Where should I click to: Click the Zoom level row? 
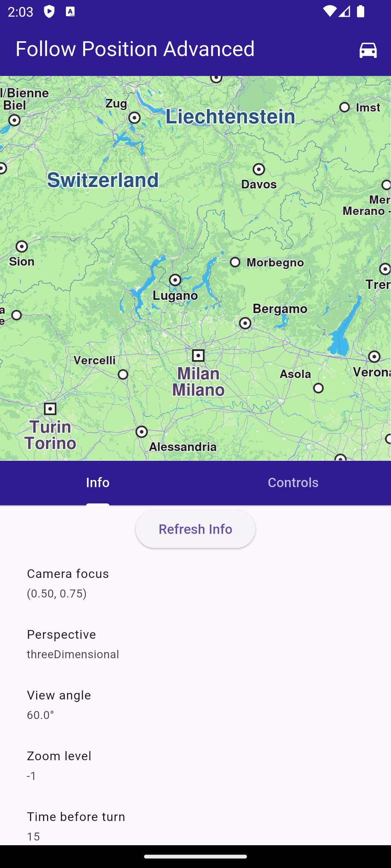[x=195, y=765]
